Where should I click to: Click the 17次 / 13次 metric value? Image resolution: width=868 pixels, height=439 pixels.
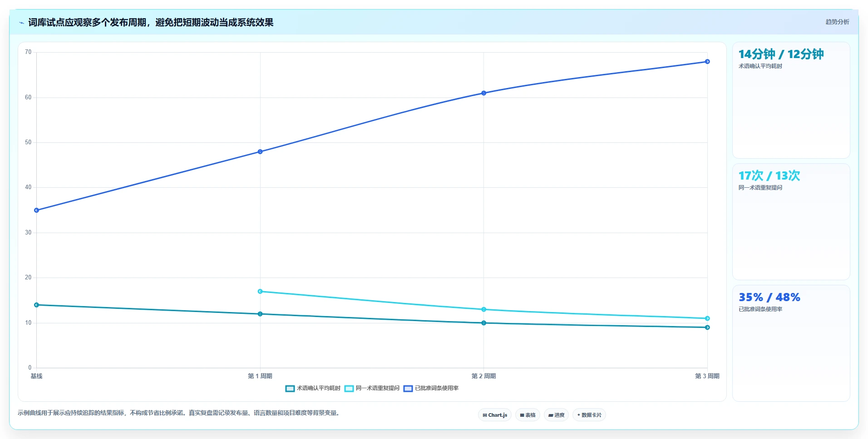[x=769, y=176]
